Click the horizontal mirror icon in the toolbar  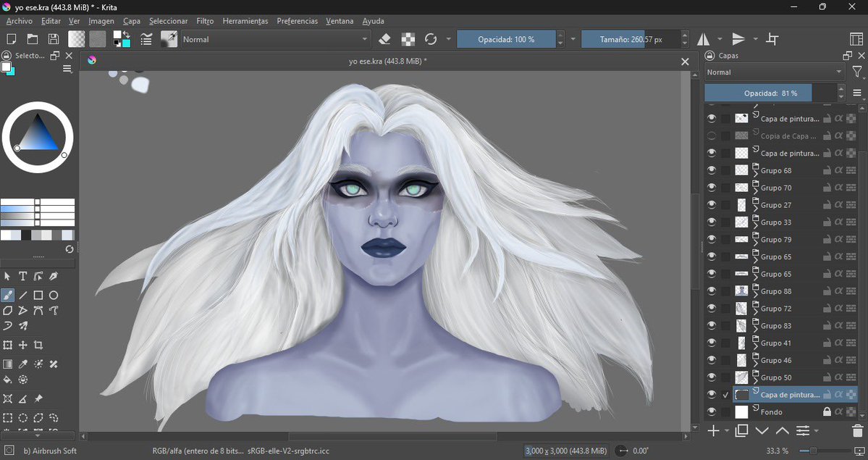[704, 38]
